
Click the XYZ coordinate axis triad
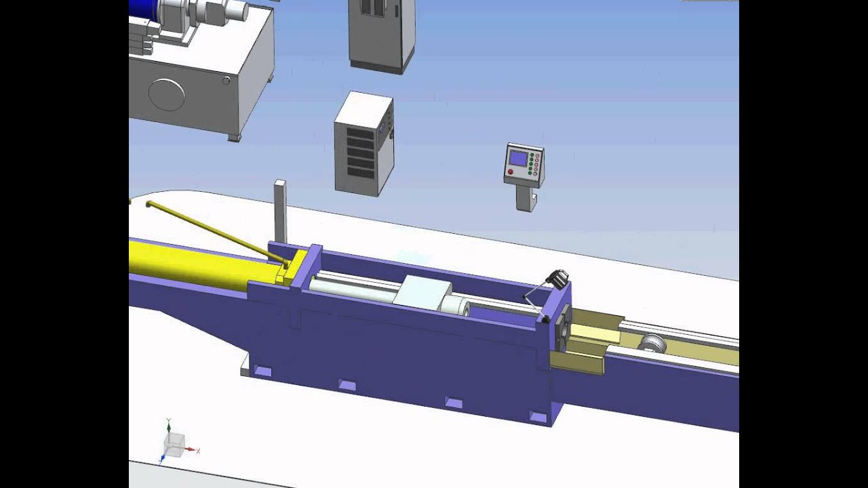178,443
